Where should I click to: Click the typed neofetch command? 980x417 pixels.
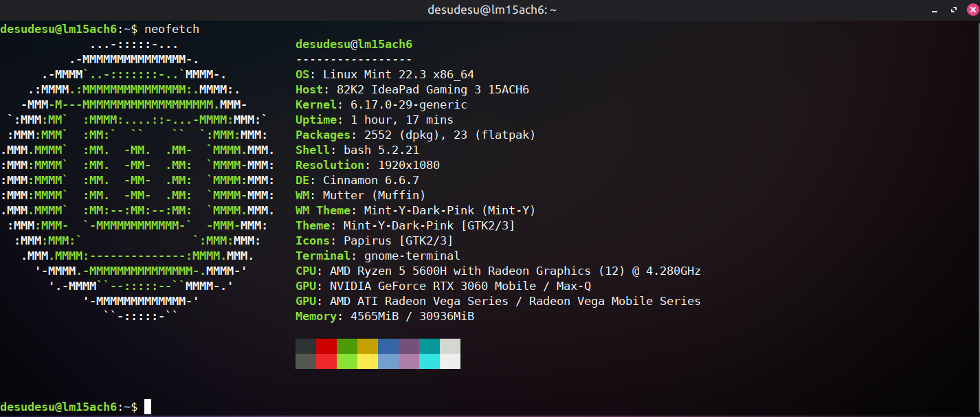point(172,29)
